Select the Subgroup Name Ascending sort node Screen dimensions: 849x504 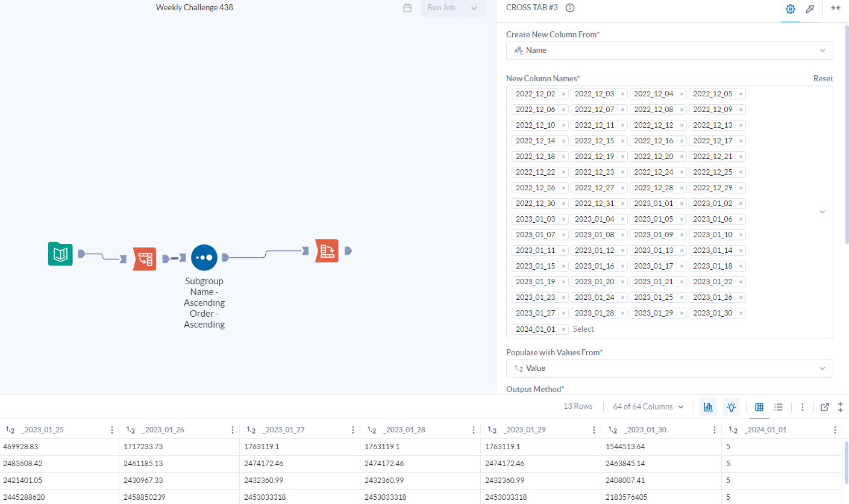click(x=204, y=257)
